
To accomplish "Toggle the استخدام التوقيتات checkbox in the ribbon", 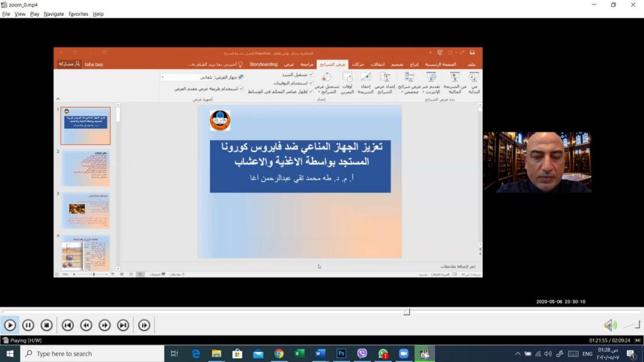I will tap(311, 83).
